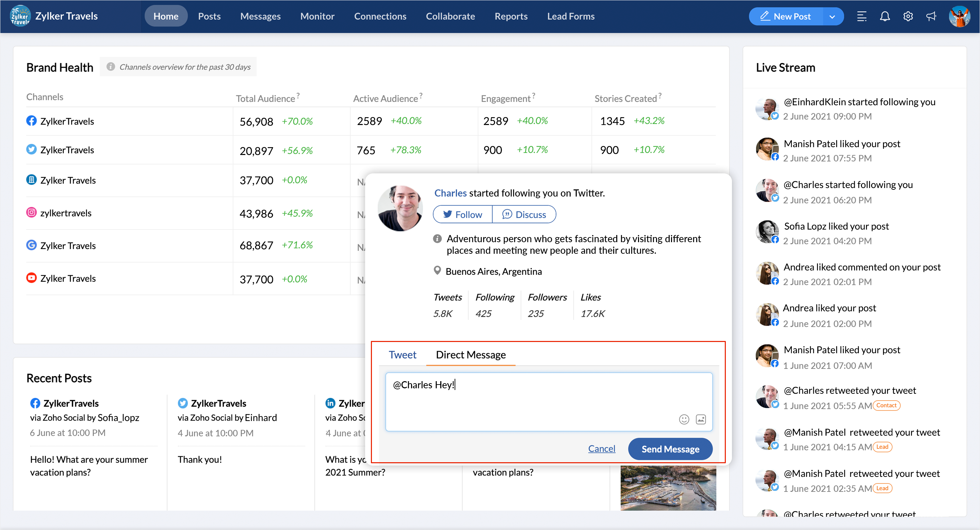Follow Charles on Twitter

tap(462, 214)
